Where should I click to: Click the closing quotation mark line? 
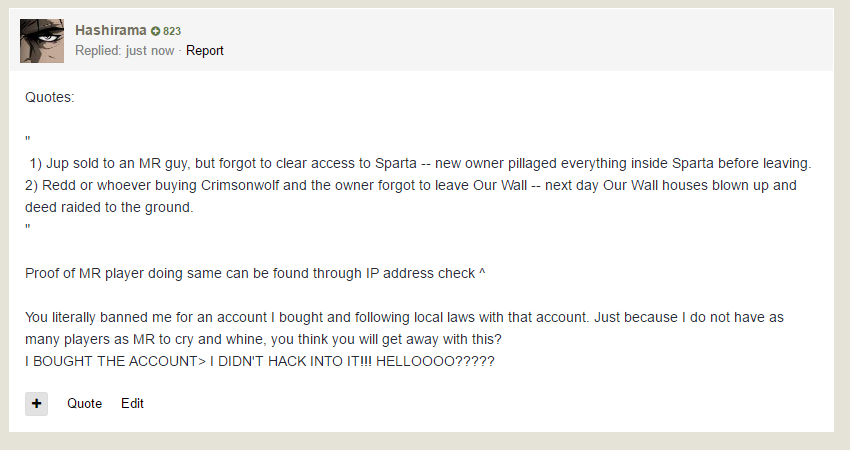[x=28, y=228]
